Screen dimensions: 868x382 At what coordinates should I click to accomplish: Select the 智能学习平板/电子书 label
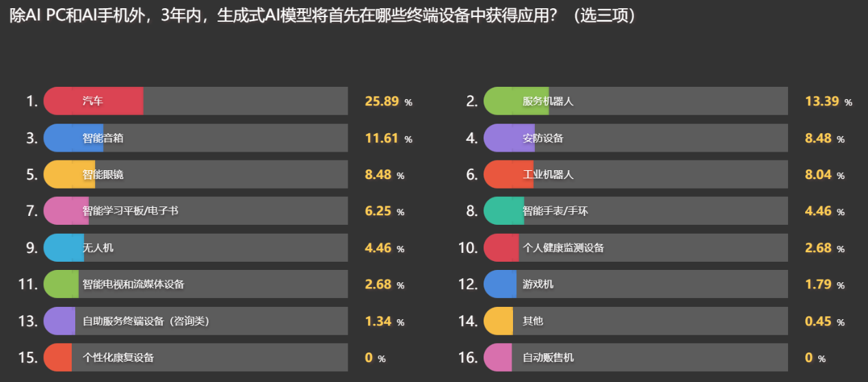pyautogui.click(x=131, y=211)
